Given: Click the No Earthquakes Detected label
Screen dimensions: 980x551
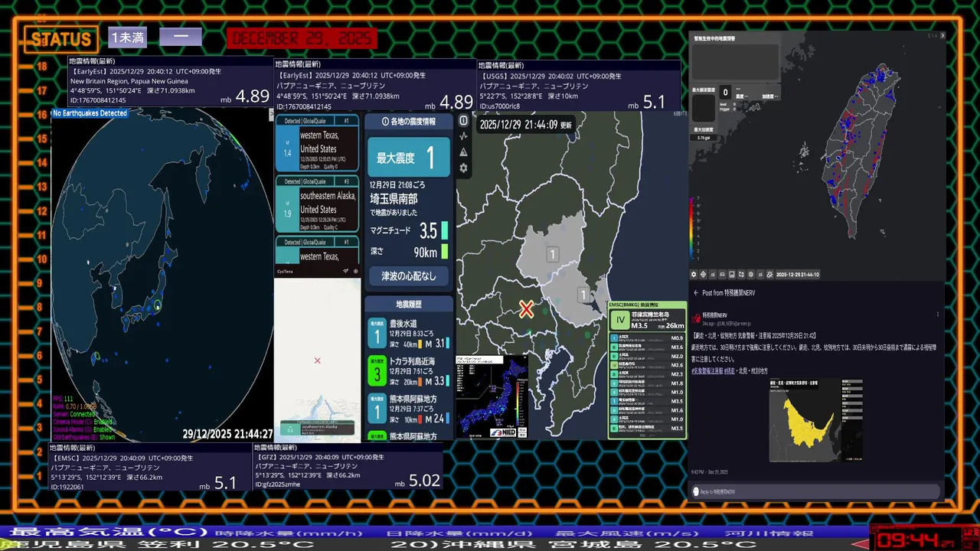Looking at the screenshot, I should click(90, 113).
